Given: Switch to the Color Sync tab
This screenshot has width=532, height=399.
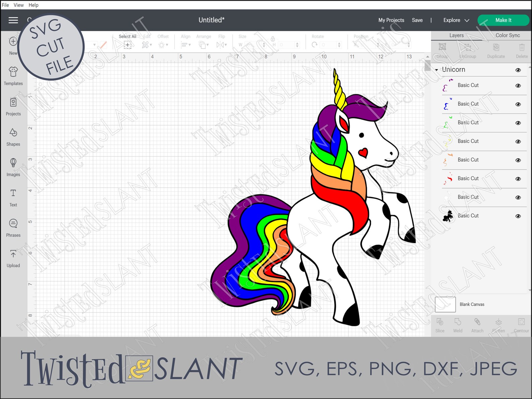Looking at the screenshot, I should tap(508, 35).
